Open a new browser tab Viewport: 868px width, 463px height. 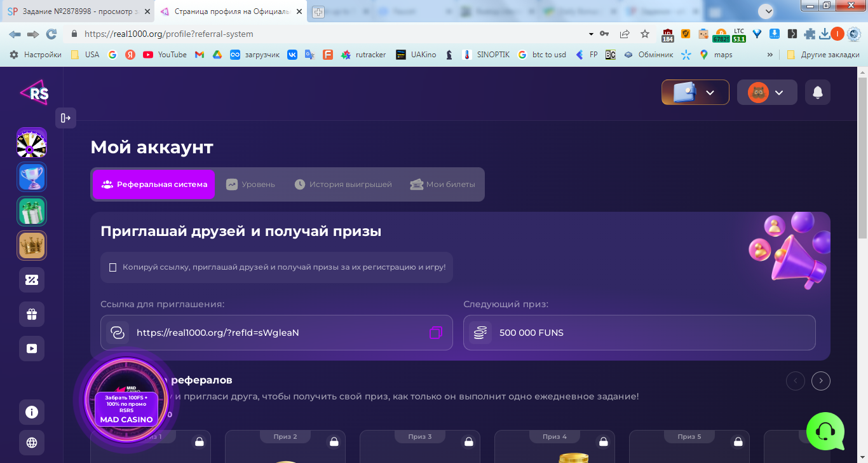pyautogui.click(x=318, y=12)
